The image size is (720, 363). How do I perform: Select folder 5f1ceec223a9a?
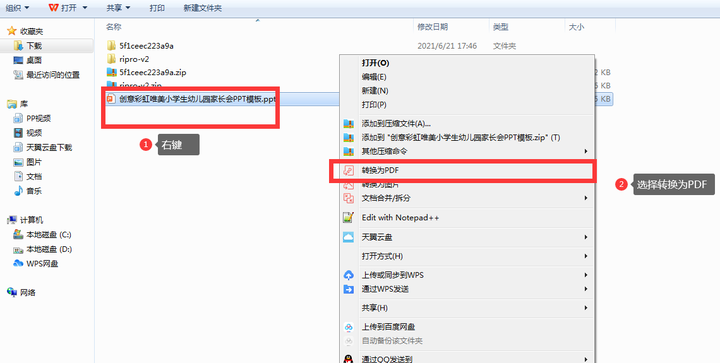(146, 46)
